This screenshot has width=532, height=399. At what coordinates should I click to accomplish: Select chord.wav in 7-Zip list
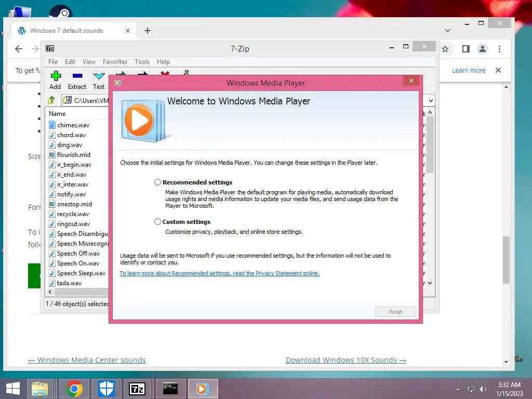click(x=71, y=135)
